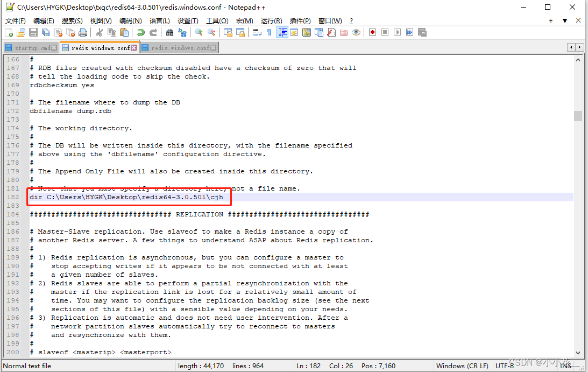The height and width of the screenshot is (372, 588).
Task: Save the current file using toolbar
Action: click(33, 32)
